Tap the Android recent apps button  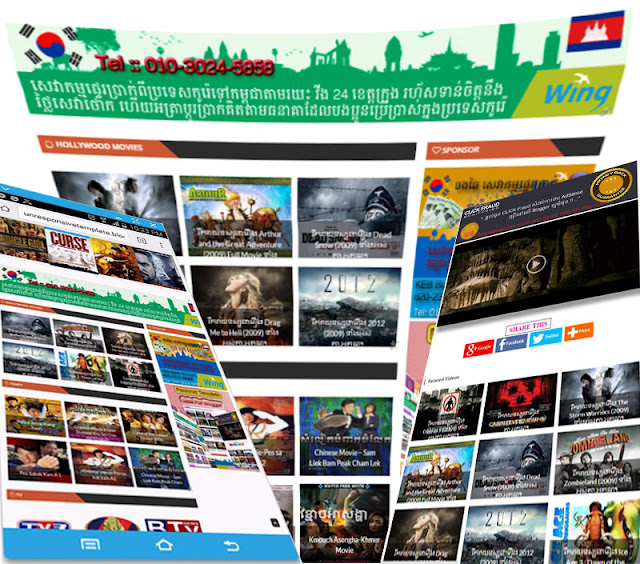tap(90, 544)
